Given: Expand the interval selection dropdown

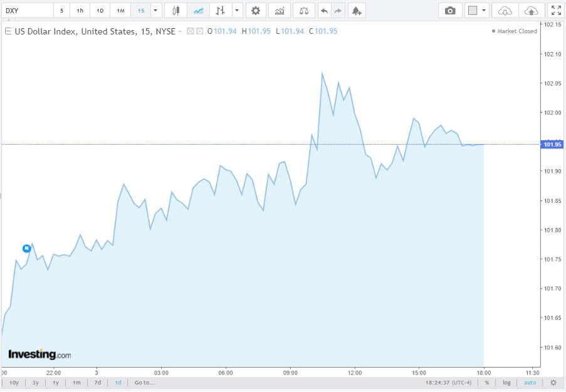Looking at the screenshot, I should (155, 10).
